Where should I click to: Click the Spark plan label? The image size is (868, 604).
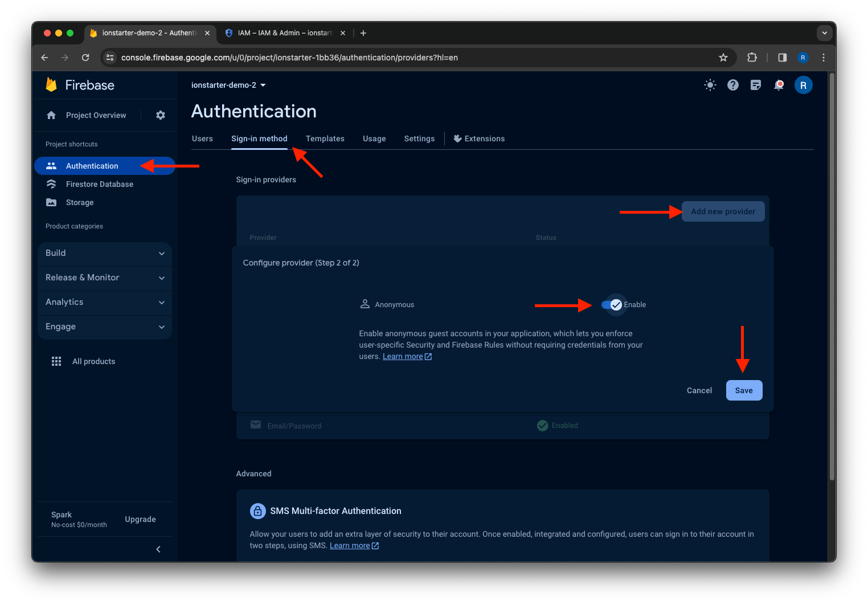point(62,515)
